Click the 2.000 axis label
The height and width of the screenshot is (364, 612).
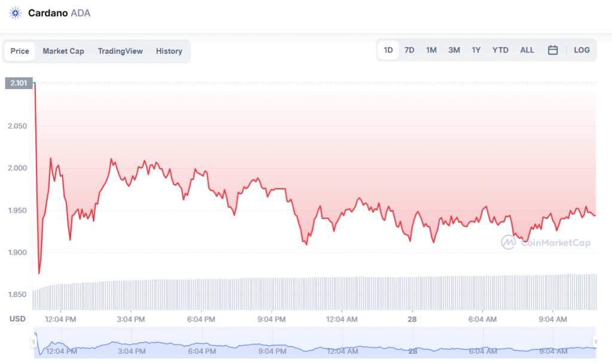click(x=17, y=168)
